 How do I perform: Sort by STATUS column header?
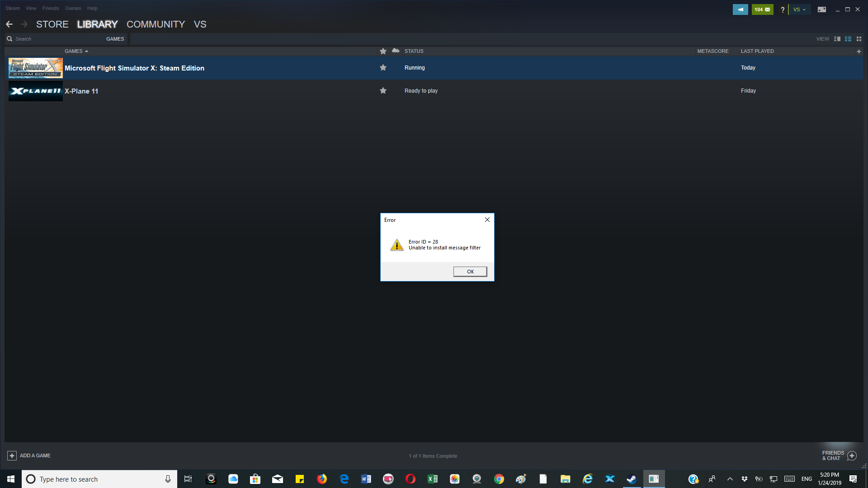click(414, 51)
